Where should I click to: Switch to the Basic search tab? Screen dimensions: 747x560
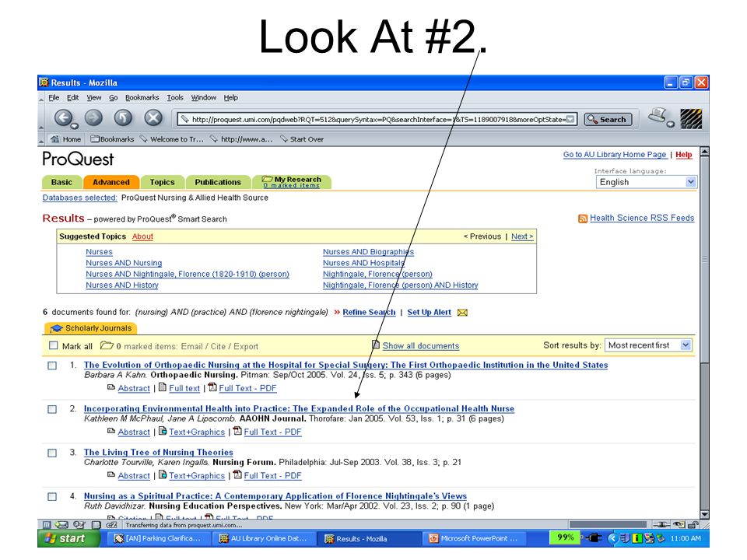[62, 182]
